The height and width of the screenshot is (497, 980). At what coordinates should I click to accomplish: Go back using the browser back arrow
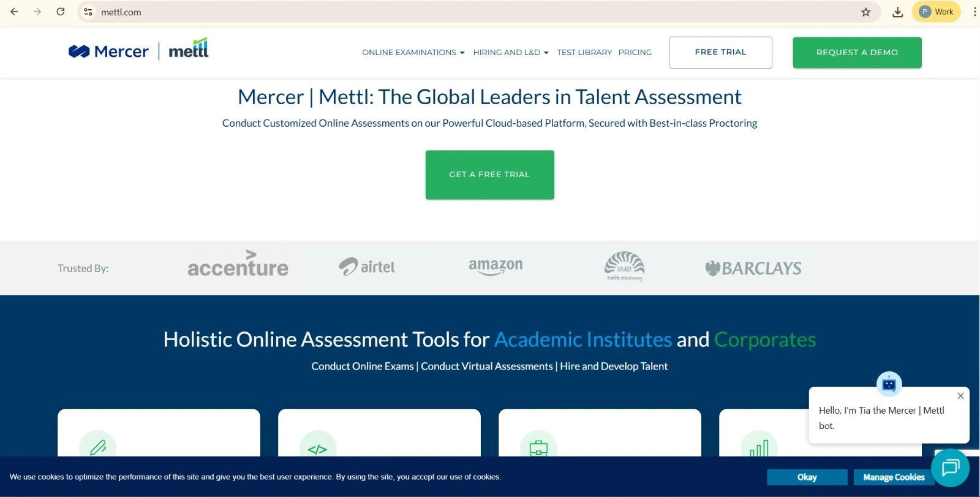pos(14,12)
